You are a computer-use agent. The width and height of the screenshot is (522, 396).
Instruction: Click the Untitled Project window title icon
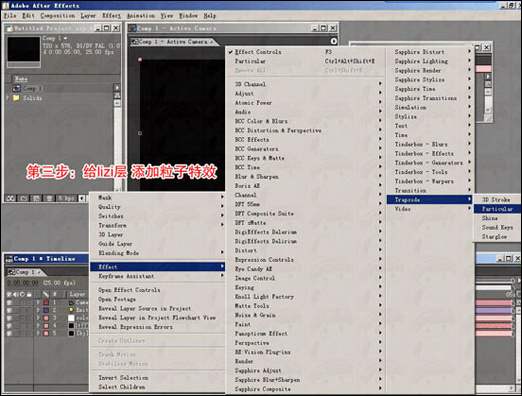coord(9,28)
